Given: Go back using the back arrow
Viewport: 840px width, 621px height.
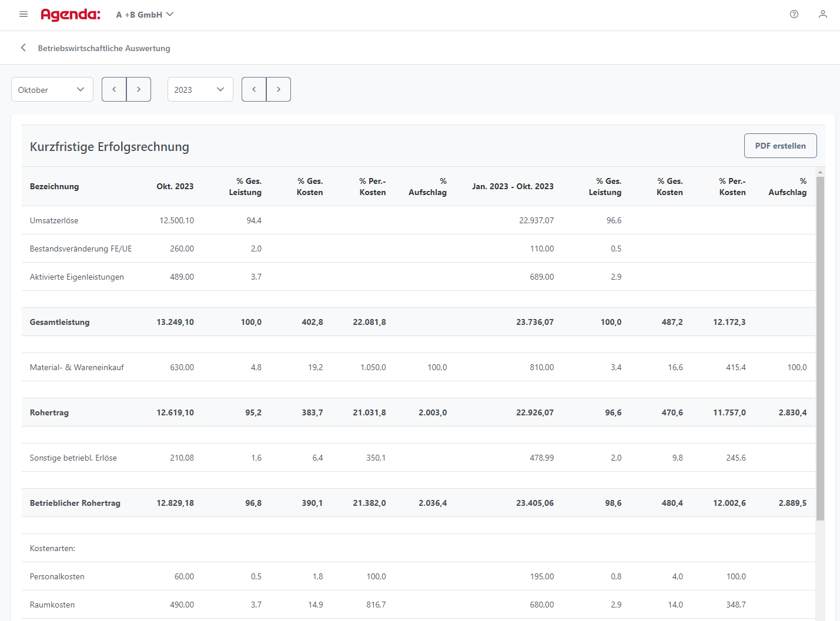Looking at the screenshot, I should [24, 48].
